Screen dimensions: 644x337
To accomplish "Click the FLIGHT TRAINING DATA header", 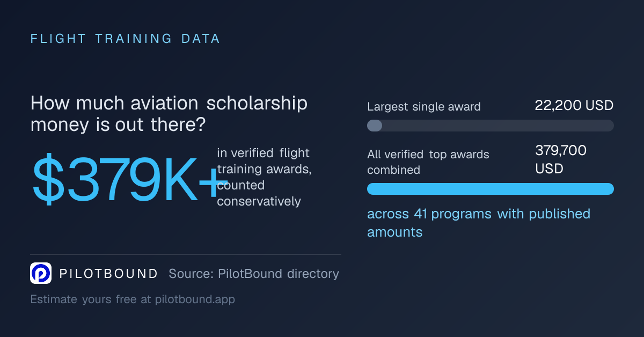I will 125,39.
